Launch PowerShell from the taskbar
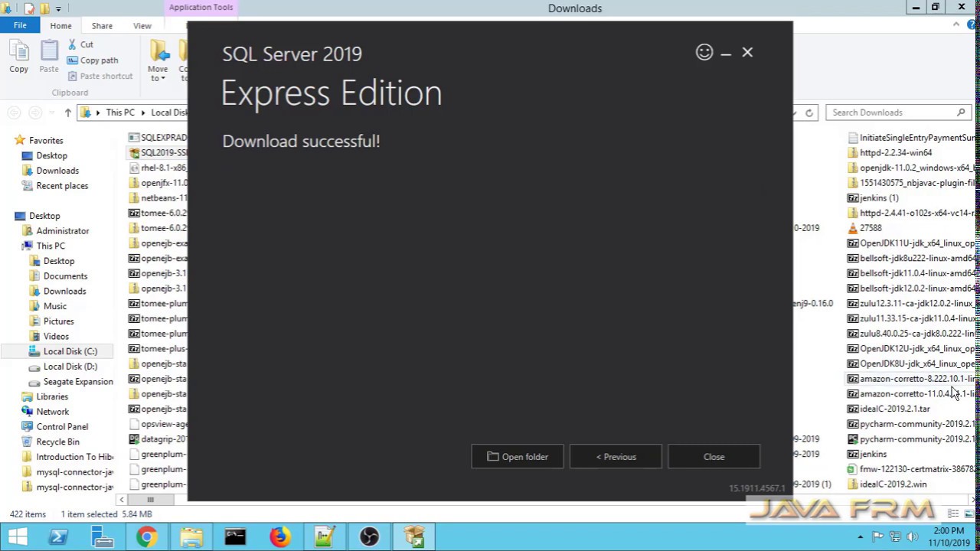 click(x=57, y=537)
